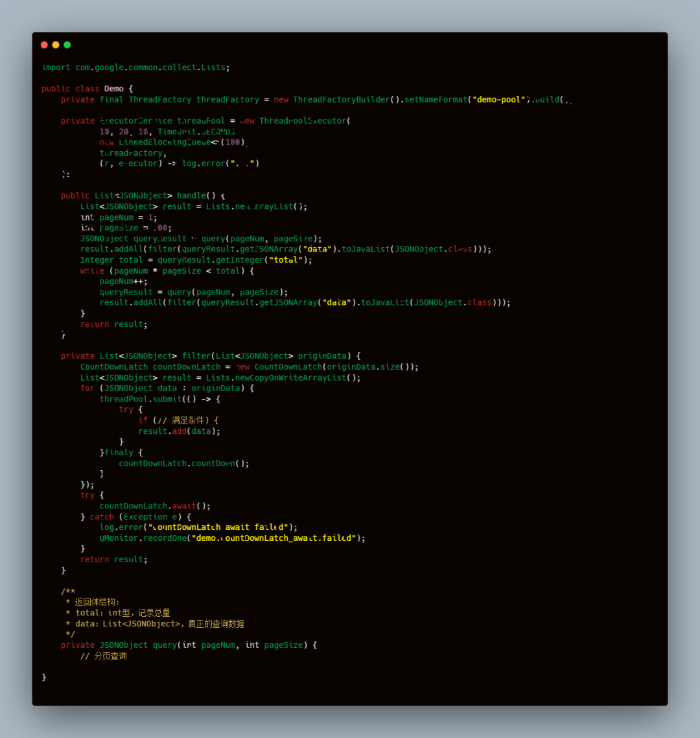700x738 pixels.
Task: Click the '(r, executor) -> log.error' line
Action: point(180,163)
